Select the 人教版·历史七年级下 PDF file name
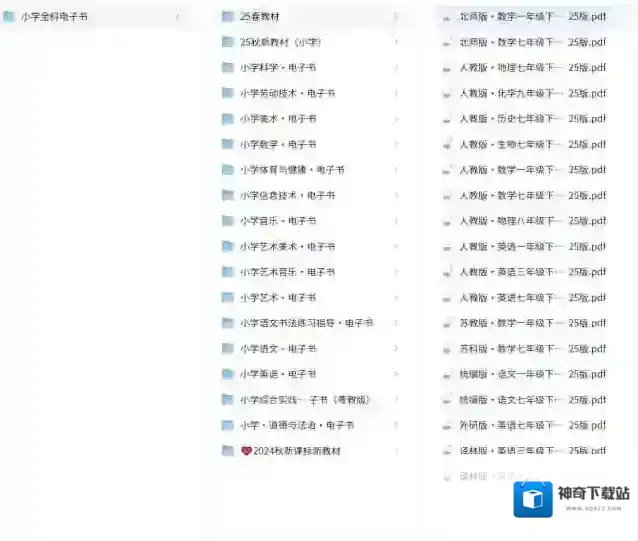 tap(510, 119)
